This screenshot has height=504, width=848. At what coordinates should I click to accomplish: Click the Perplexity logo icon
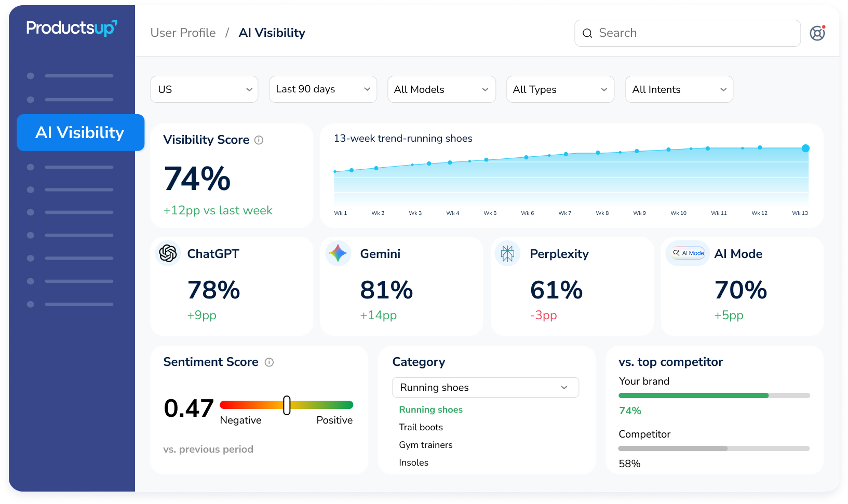click(x=507, y=253)
